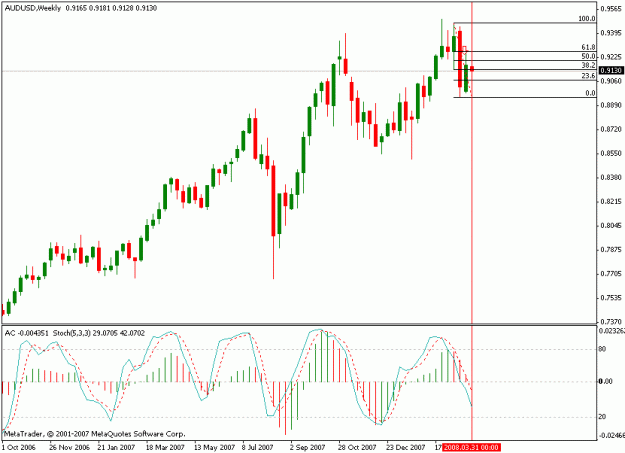
Task: Click the 0.9565 price scale label
Action: coord(612,9)
